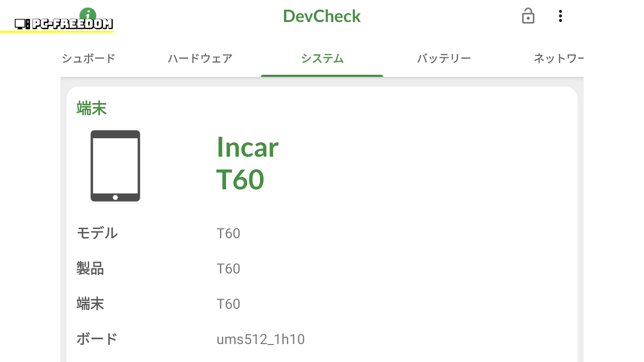Screen dimensions: 644x362
Task: Click the tablet device icon
Action: [x=115, y=166]
